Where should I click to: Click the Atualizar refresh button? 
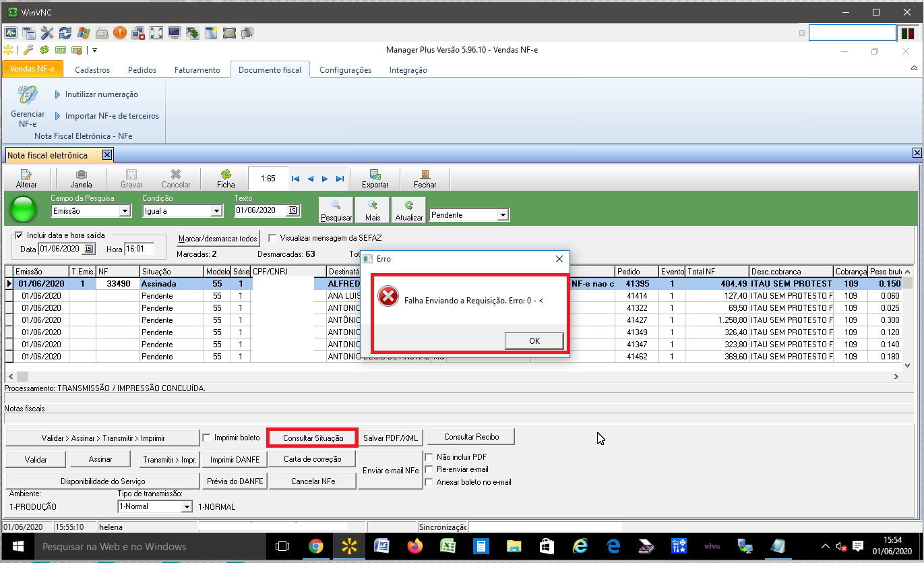click(x=408, y=210)
